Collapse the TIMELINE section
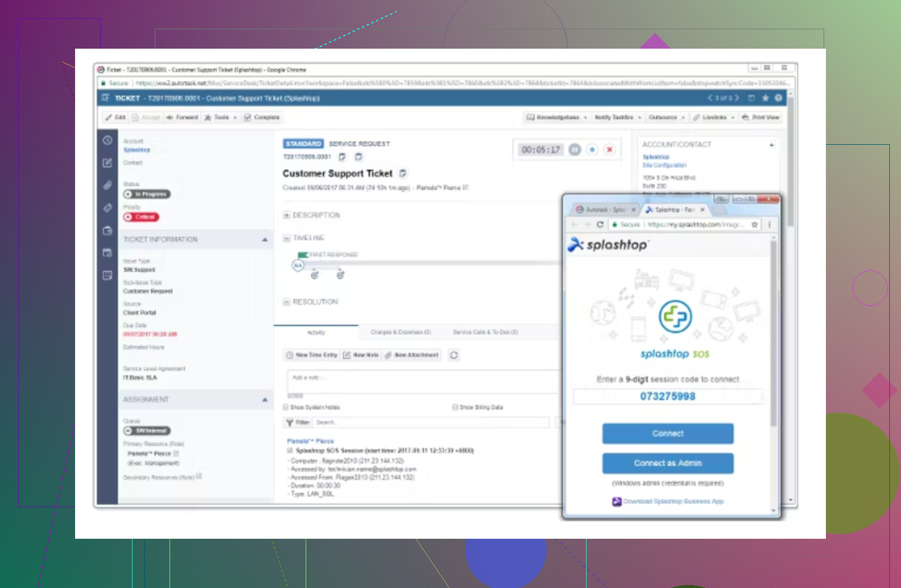This screenshot has width=901, height=588. (287, 238)
